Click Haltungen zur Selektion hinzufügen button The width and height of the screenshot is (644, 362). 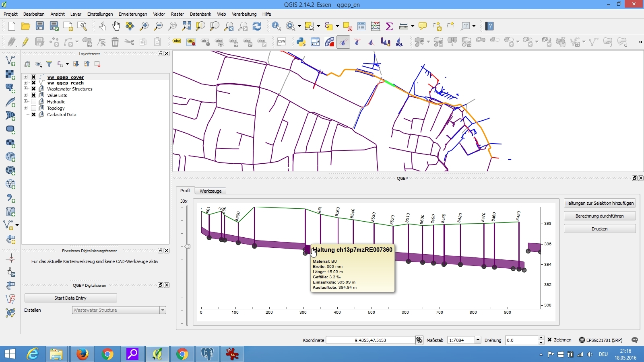click(600, 203)
